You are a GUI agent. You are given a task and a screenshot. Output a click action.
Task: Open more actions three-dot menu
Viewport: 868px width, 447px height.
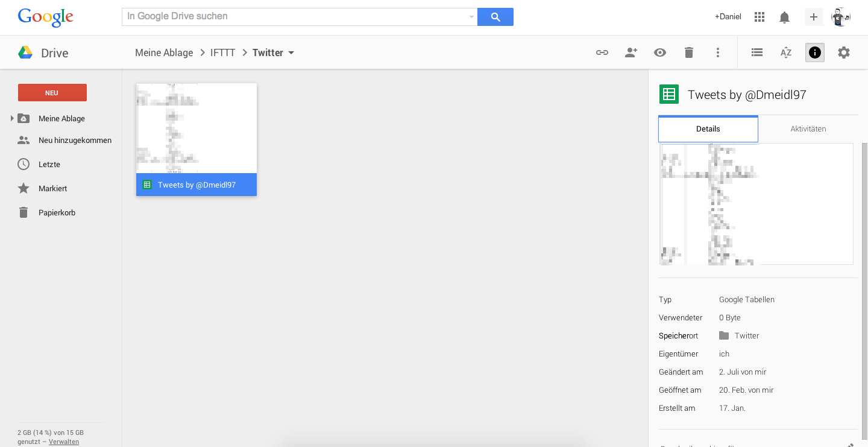coord(718,52)
